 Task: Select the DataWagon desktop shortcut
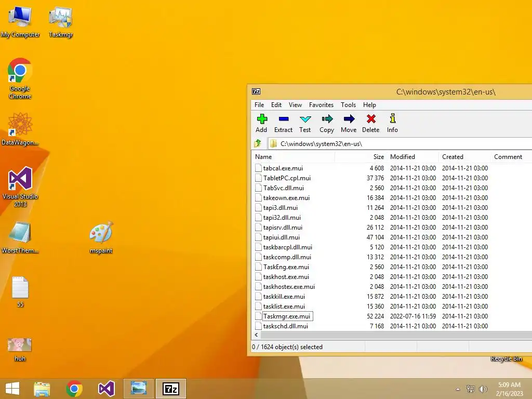tap(20, 129)
